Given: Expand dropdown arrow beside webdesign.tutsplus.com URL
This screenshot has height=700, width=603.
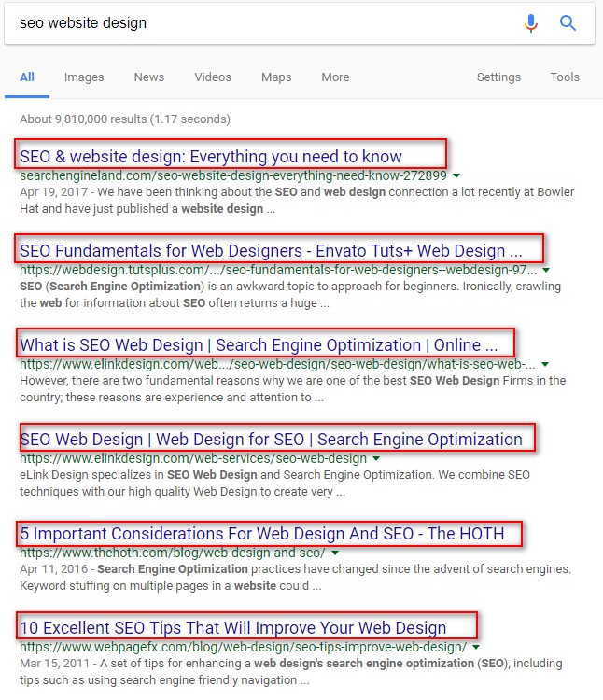Looking at the screenshot, I should coord(546,270).
